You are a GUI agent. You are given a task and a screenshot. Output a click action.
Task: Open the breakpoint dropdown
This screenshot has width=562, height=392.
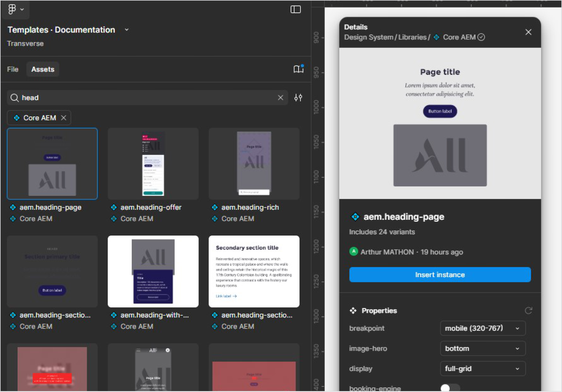(482, 328)
